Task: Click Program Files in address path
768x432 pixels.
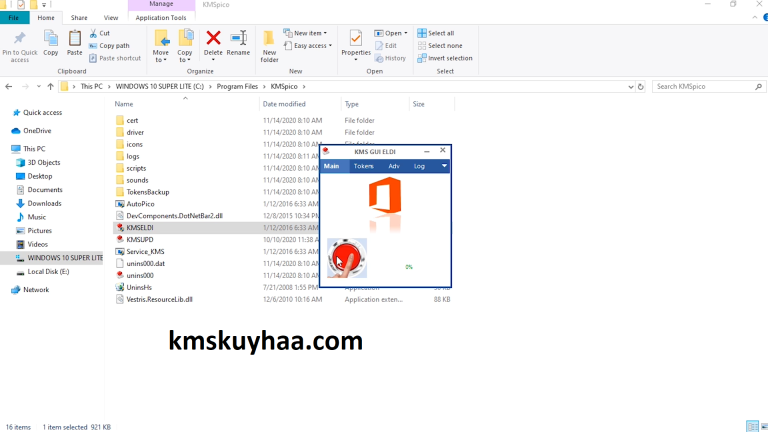Action: pyautogui.click(x=237, y=86)
